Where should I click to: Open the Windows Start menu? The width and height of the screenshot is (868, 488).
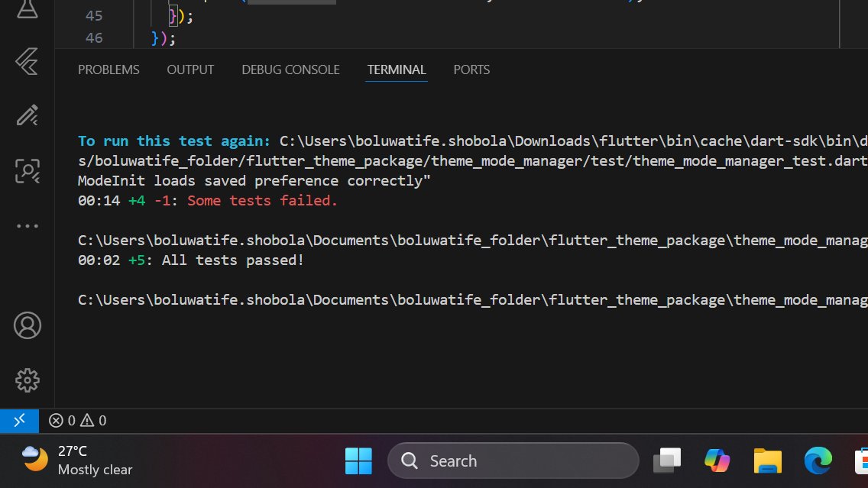pyautogui.click(x=358, y=461)
